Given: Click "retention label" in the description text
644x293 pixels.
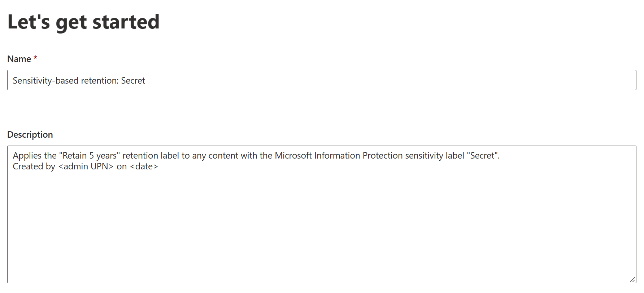Looking at the screenshot, I should tap(151, 156).
